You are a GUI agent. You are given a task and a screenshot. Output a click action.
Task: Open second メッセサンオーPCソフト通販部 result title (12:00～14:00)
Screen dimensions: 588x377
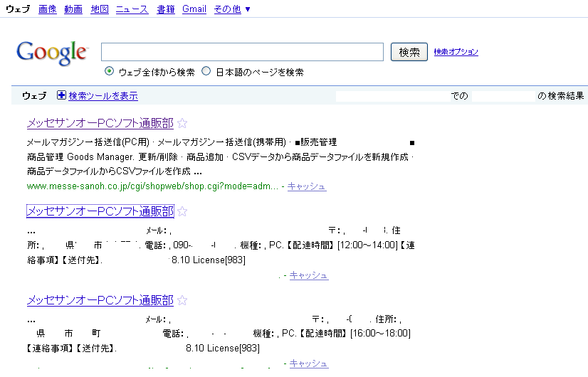[x=100, y=211]
